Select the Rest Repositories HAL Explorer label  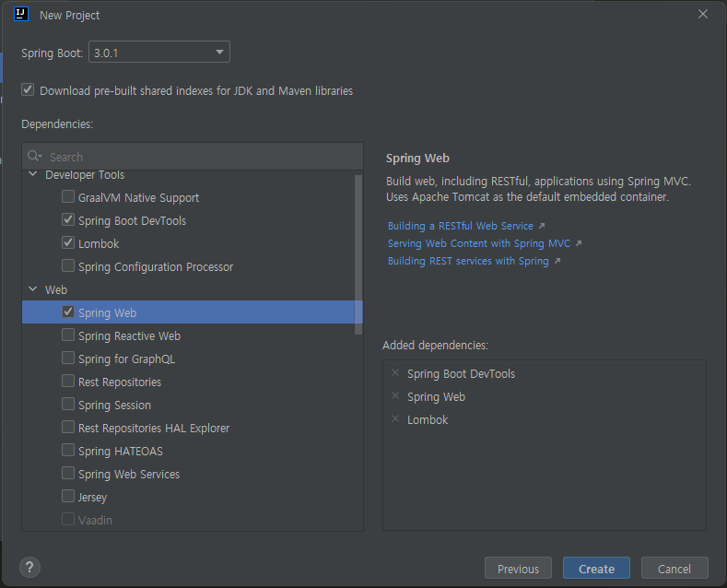point(154,429)
